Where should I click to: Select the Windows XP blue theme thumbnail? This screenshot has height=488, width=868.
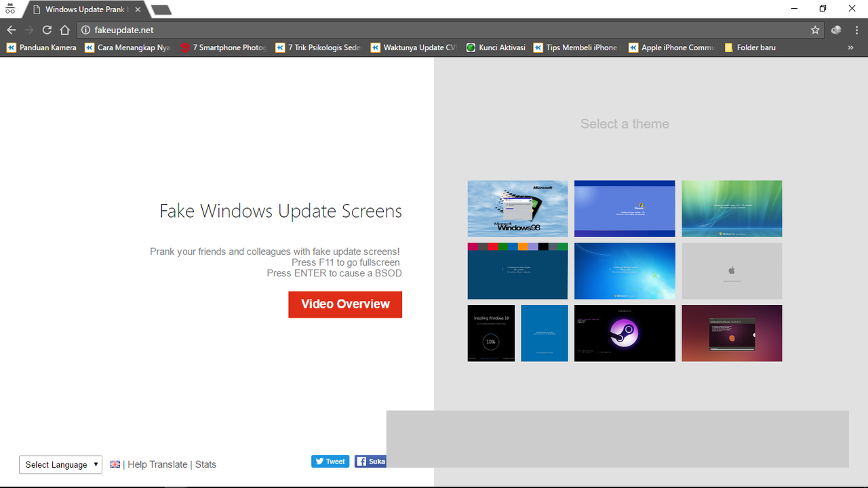[x=625, y=209]
